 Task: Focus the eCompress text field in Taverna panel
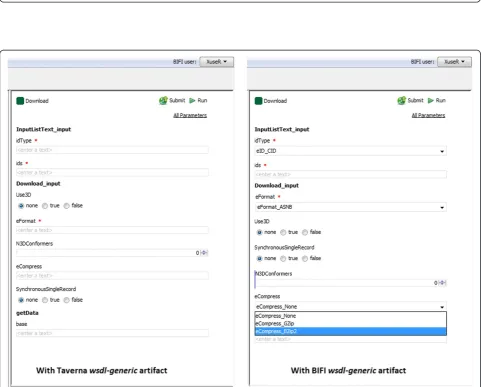[x=112, y=275]
